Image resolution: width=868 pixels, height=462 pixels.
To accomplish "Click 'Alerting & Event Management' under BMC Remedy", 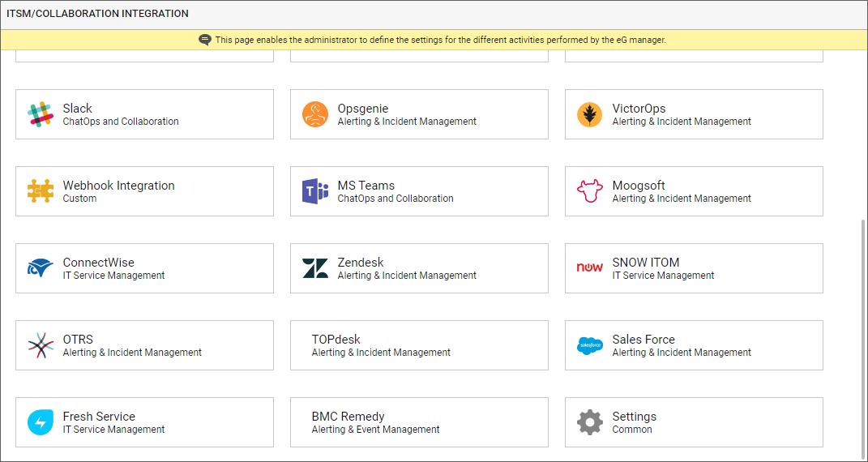I will (x=376, y=430).
